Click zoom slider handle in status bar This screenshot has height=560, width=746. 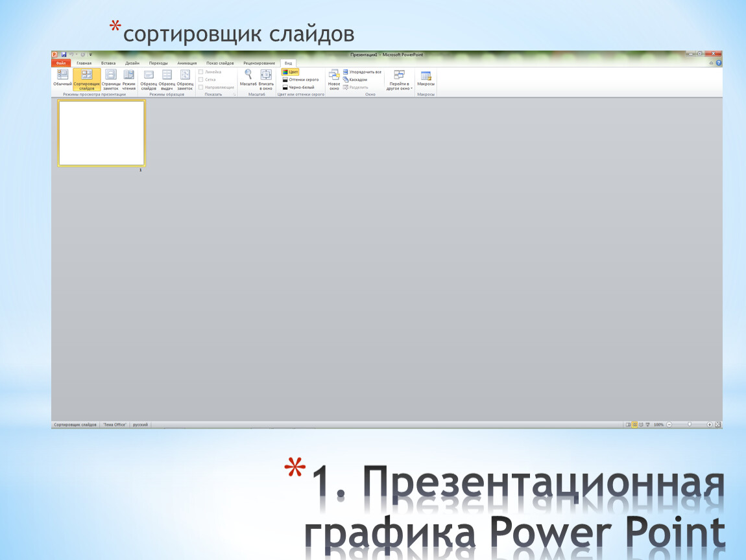pyautogui.click(x=690, y=425)
